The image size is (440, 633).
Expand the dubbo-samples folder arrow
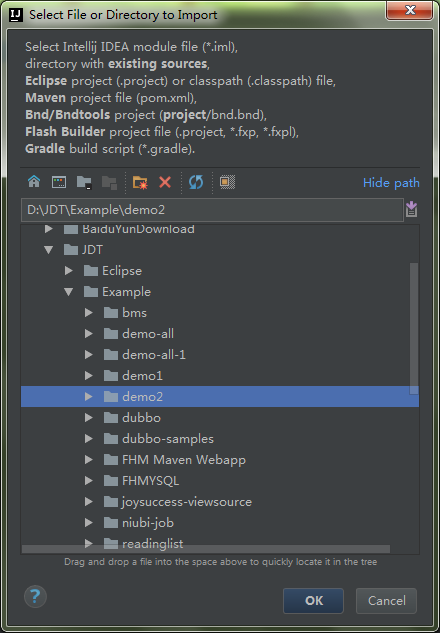pyautogui.click(x=89, y=438)
